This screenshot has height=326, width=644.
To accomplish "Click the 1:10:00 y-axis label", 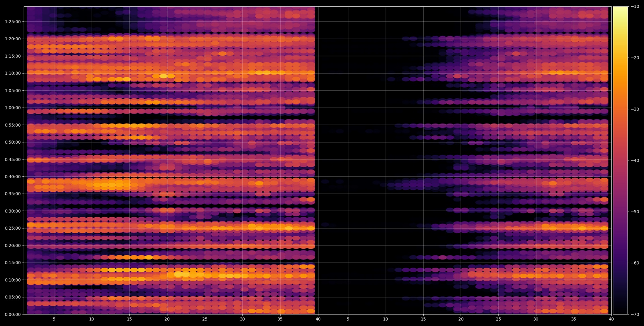I will tap(13, 73).
